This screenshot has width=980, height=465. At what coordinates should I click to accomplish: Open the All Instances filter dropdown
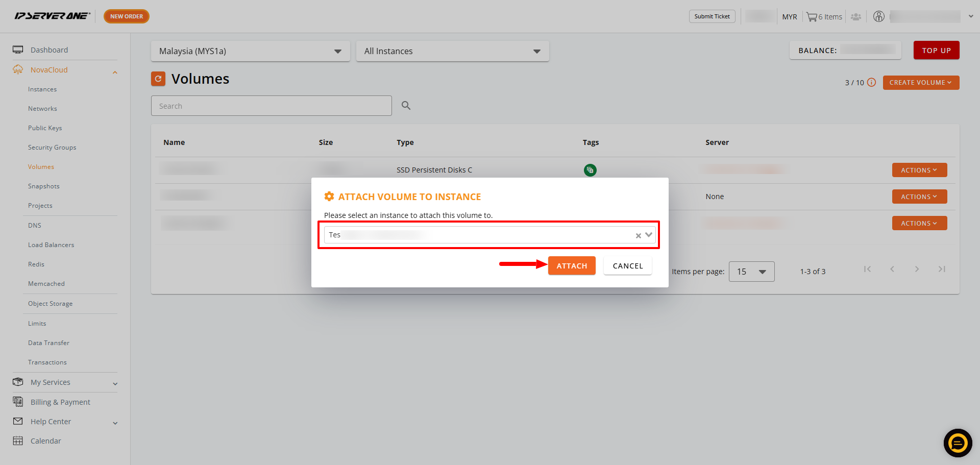(x=452, y=51)
